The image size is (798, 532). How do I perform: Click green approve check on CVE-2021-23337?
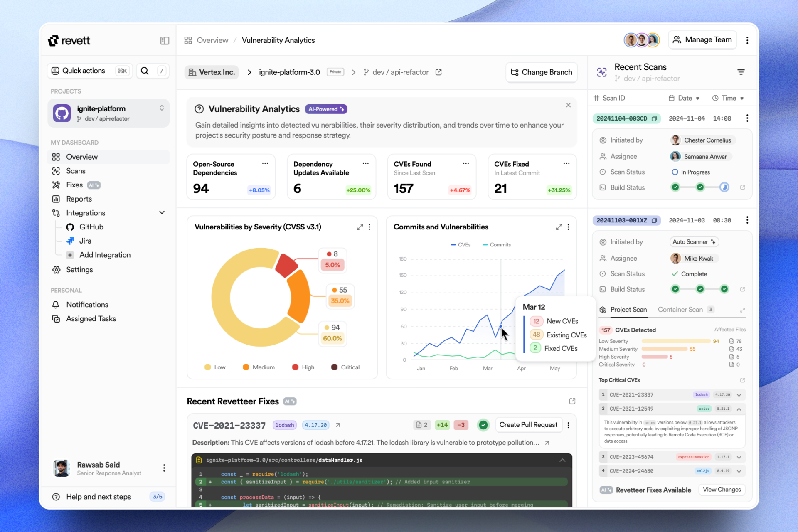483,425
